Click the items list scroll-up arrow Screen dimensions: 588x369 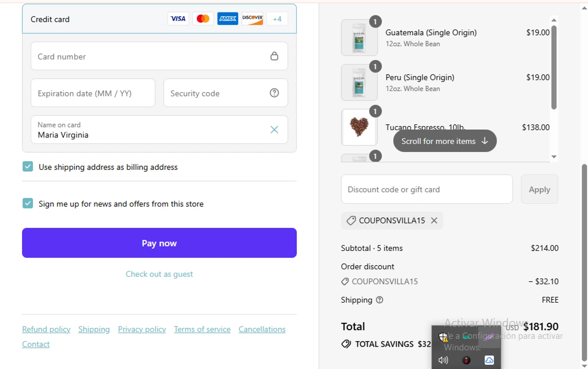pyautogui.click(x=554, y=20)
